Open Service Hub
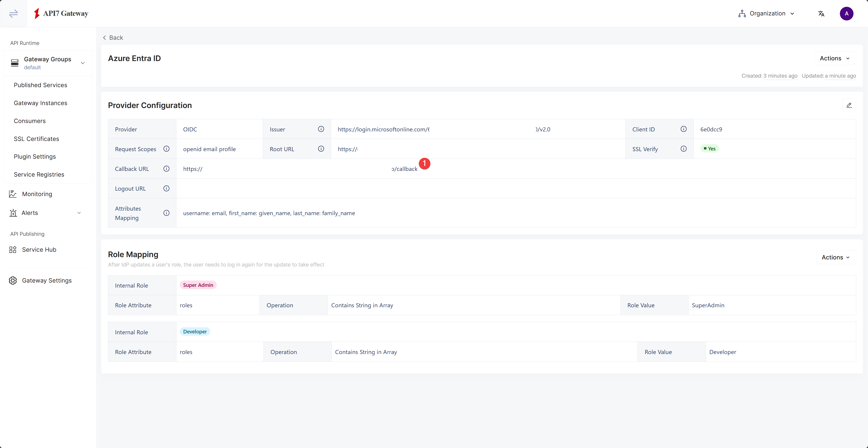 coord(39,250)
